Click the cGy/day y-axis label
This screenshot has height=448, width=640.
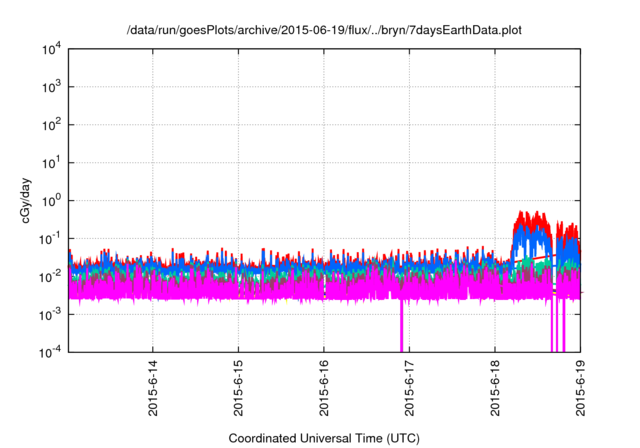tap(26, 200)
